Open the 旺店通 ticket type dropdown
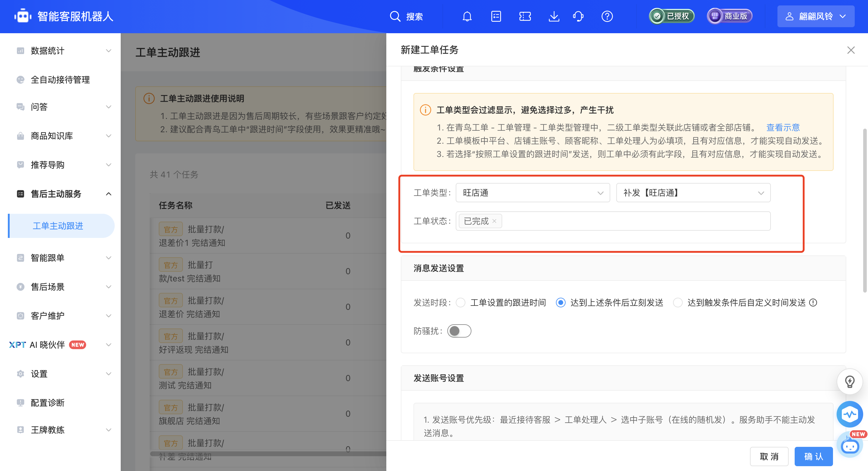Screen dimensions: 868x471 pyautogui.click(x=533, y=193)
